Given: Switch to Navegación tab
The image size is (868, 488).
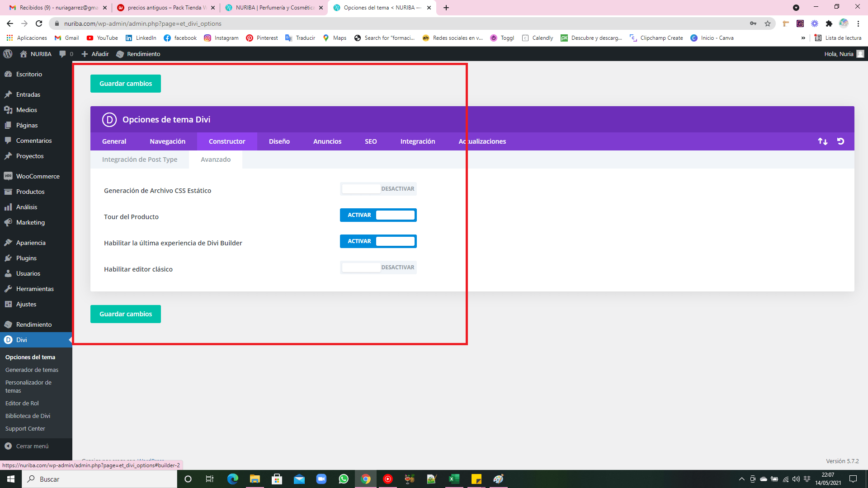Looking at the screenshot, I should pyautogui.click(x=168, y=141).
